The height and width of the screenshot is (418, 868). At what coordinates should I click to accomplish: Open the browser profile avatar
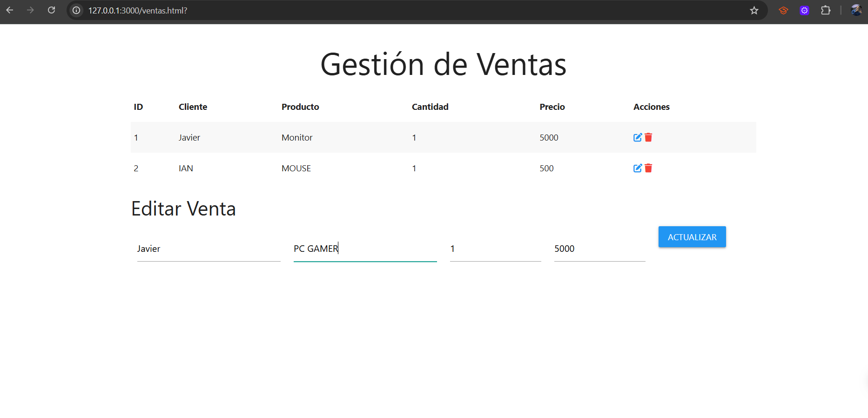coord(856,10)
